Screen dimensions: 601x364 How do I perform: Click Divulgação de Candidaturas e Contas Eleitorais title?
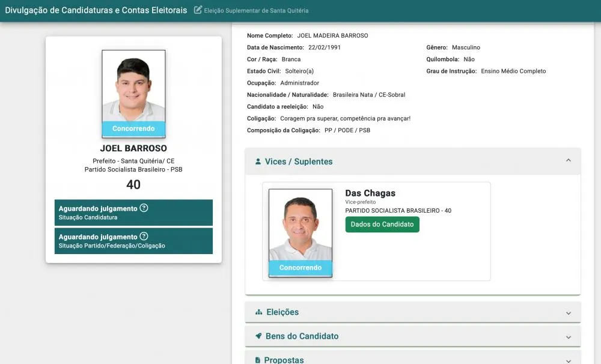(96, 10)
